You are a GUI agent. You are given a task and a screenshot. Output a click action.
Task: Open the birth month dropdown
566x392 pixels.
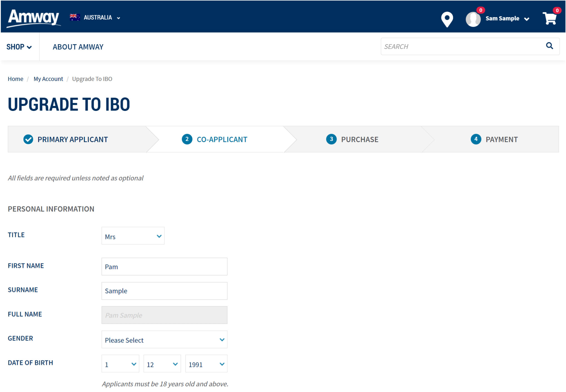(162, 364)
